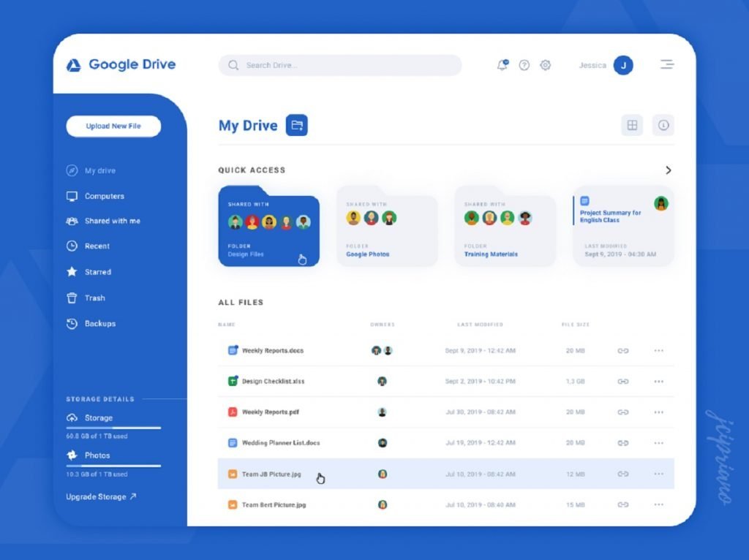Click the Photos usage progress bar
The image size is (749, 560).
pos(113,466)
